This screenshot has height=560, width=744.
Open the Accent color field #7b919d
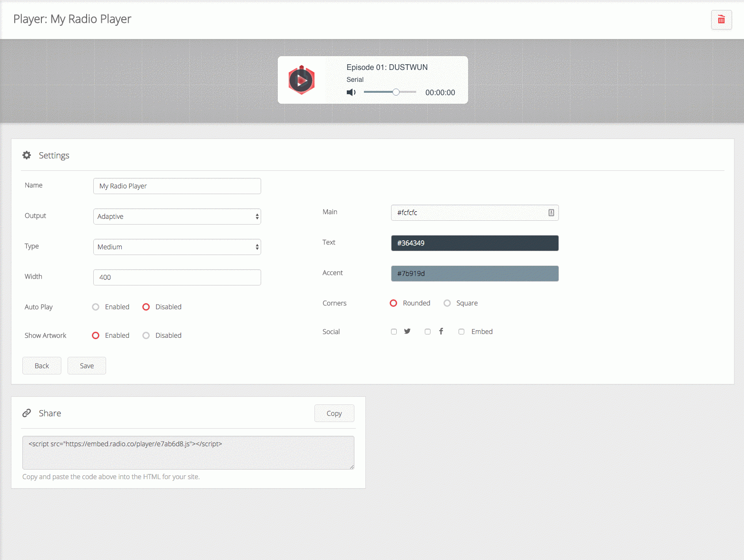(x=475, y=274)
